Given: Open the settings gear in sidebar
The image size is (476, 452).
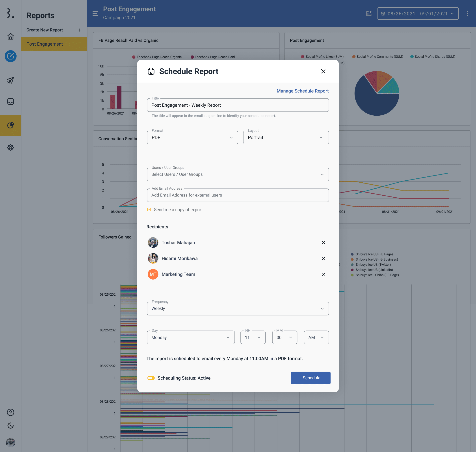Looking at the screenshot, I should pyautogui.click(x=10, y=147).
